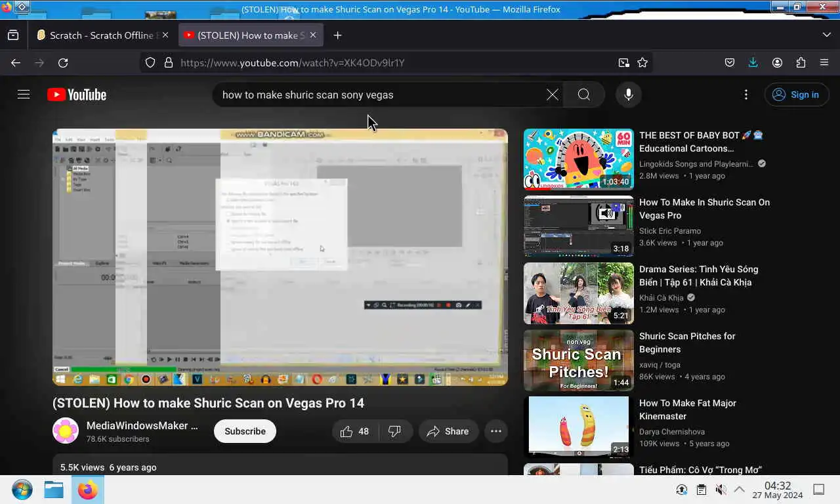The image size is (840, 504).
Task: Open MediaWindowsMaker channel avatar
Action: pos(66,430)
